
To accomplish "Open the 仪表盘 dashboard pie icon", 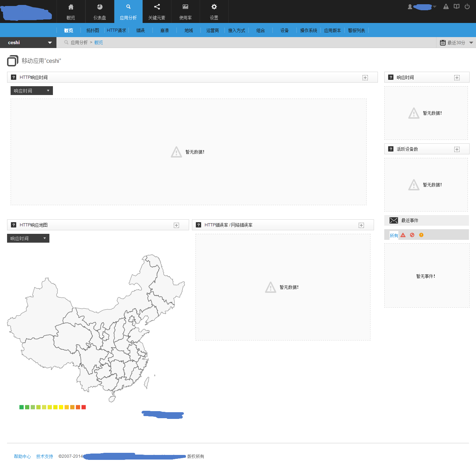I will 100,7.
